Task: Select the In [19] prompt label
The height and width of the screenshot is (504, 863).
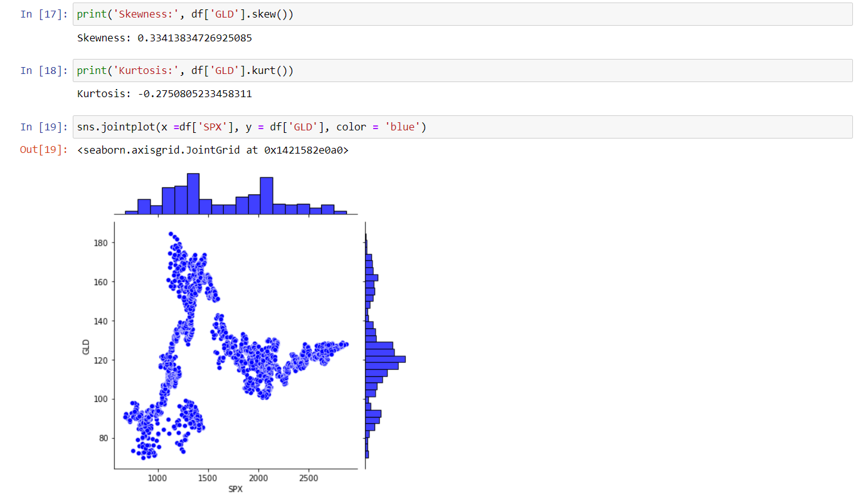Action: [43, 127]
